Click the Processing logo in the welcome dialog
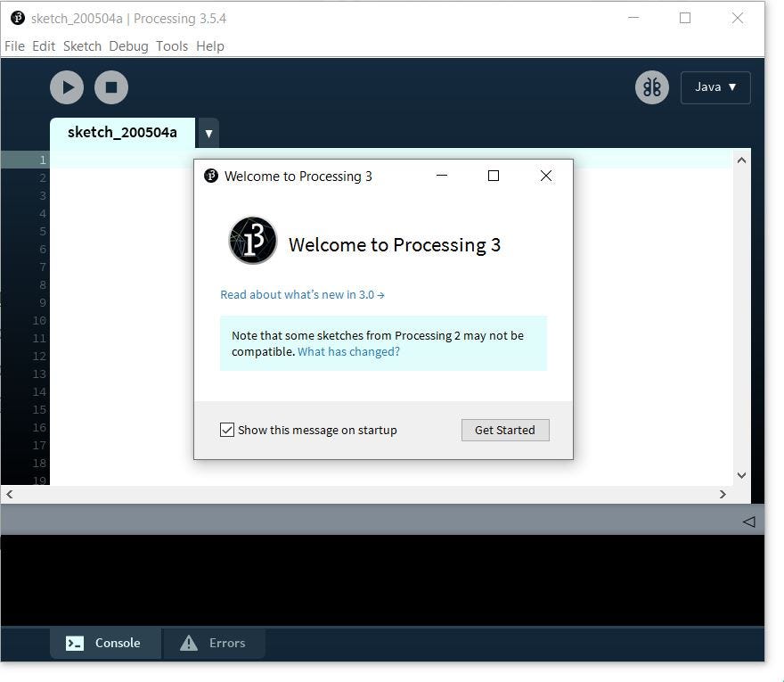This screenshot has width=784, height=682. point(252,240)
